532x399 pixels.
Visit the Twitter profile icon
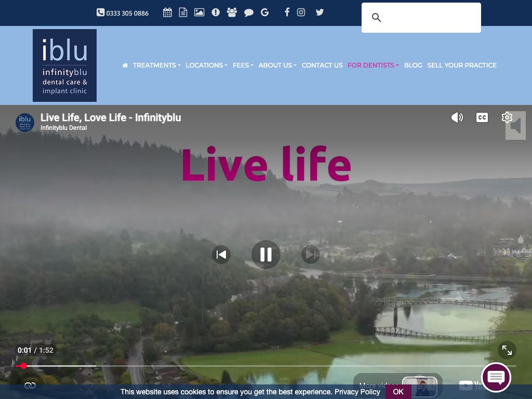point(320,12)
